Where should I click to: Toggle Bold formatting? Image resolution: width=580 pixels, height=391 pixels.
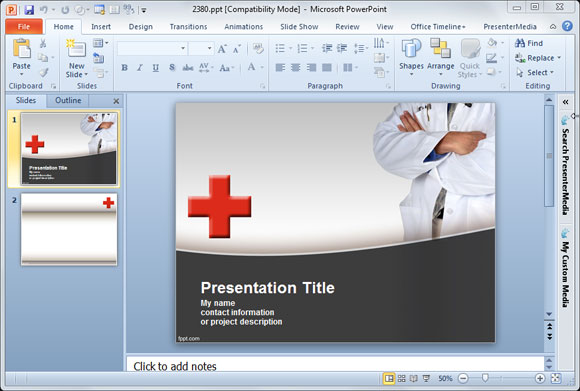(125, 67)
